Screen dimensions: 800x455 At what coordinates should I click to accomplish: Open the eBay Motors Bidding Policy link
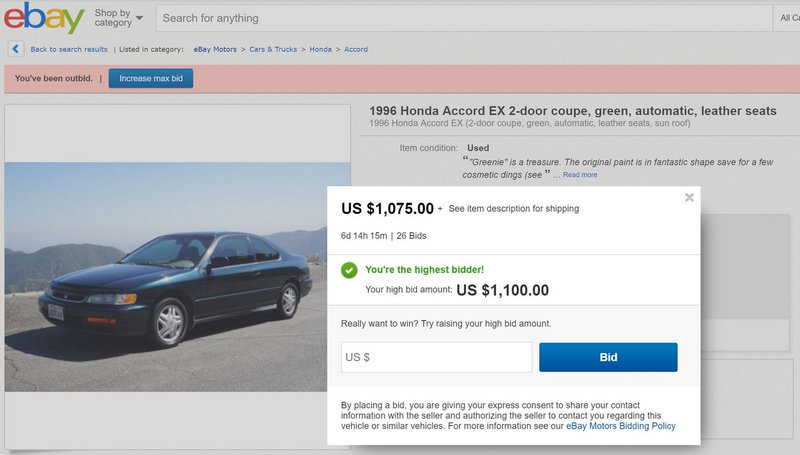coord(621,426)
